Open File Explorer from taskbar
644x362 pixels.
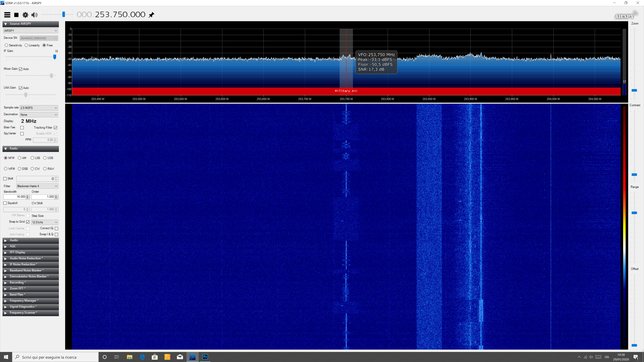coord(129,357)
